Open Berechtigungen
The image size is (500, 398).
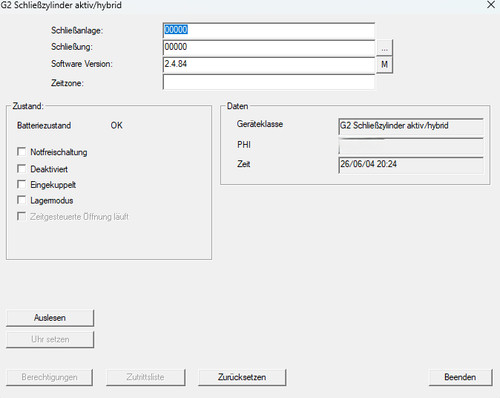point(49,377)
